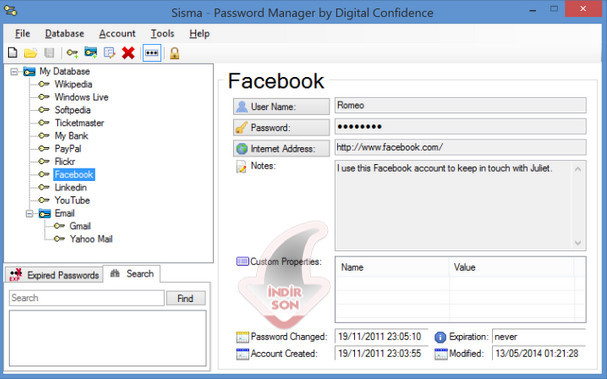Click the key icon next to Gmail
Viewport: 607px width, 379px height.
point(59,226)
